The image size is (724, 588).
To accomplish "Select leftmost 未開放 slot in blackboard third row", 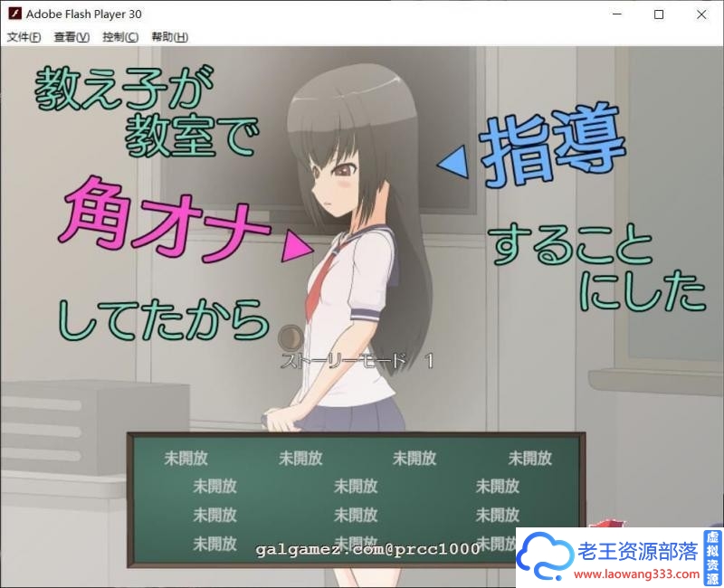I will [214, 515].
